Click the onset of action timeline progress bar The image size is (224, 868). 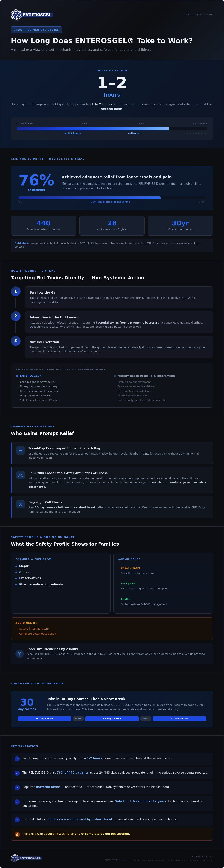click(112, 129)
